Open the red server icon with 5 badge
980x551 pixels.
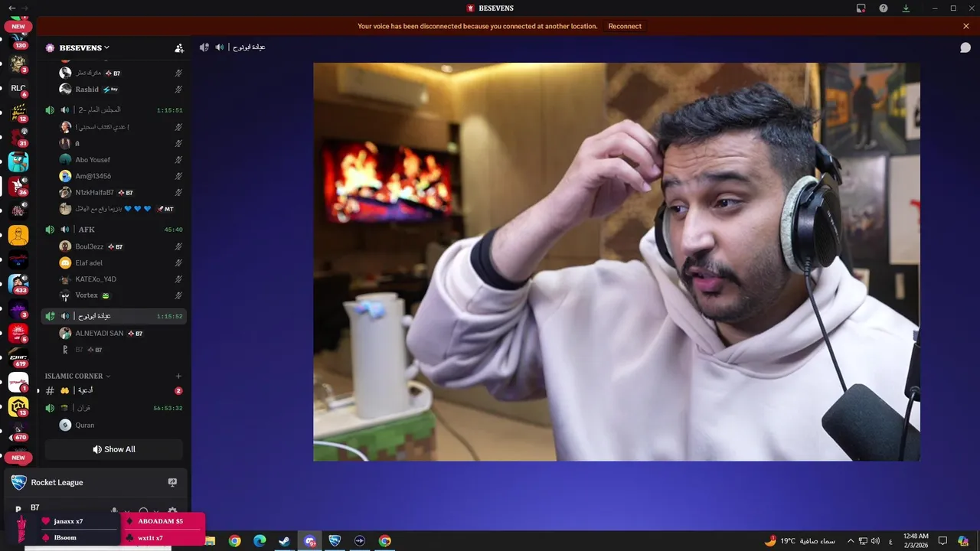point(18,333)
